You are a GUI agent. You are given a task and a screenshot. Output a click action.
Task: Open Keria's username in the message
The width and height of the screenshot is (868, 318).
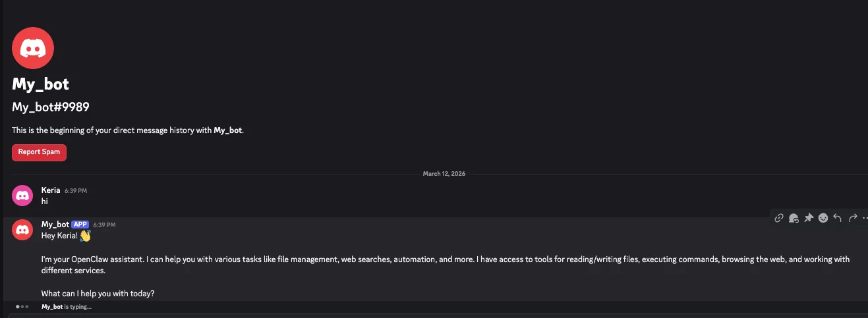point(51,190)
